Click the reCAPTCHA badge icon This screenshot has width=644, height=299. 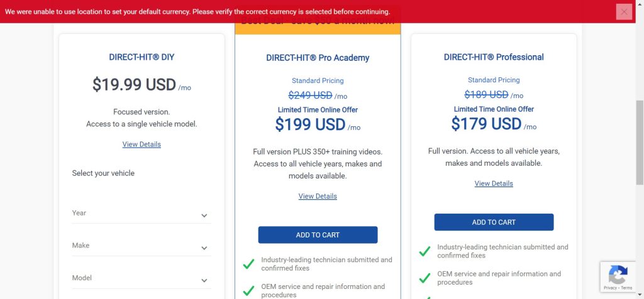click(618, 274)
